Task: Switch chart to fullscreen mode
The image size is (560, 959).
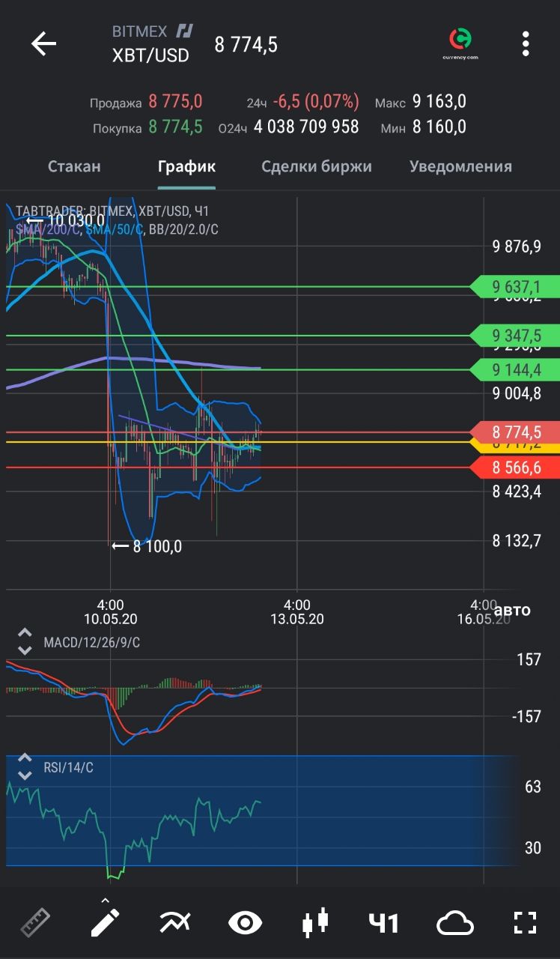Action: coord(526,923)
